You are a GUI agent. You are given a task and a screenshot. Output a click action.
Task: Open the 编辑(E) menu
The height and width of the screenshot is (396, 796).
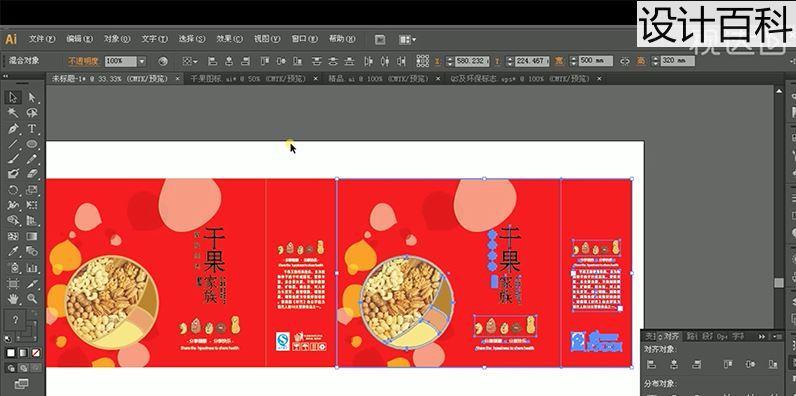click(80, 39)
